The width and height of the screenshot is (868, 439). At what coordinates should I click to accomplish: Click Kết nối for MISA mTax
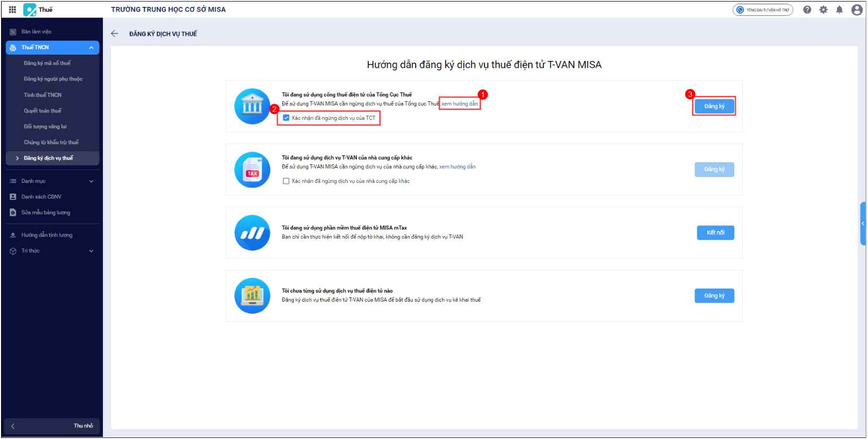click(715, 233)
